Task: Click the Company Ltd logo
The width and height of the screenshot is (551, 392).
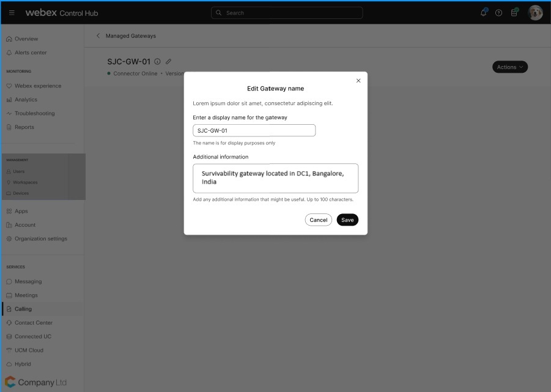Action: tap(36, 382)
